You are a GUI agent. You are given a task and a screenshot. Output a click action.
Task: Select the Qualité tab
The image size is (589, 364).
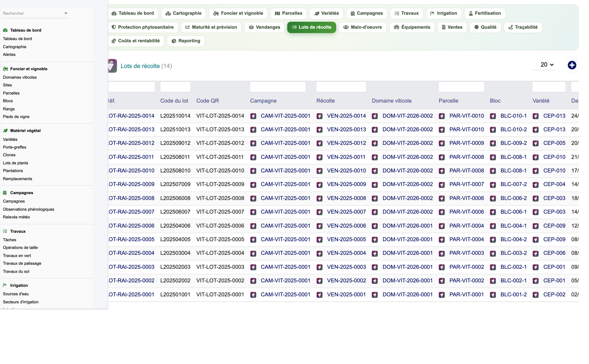485,27
